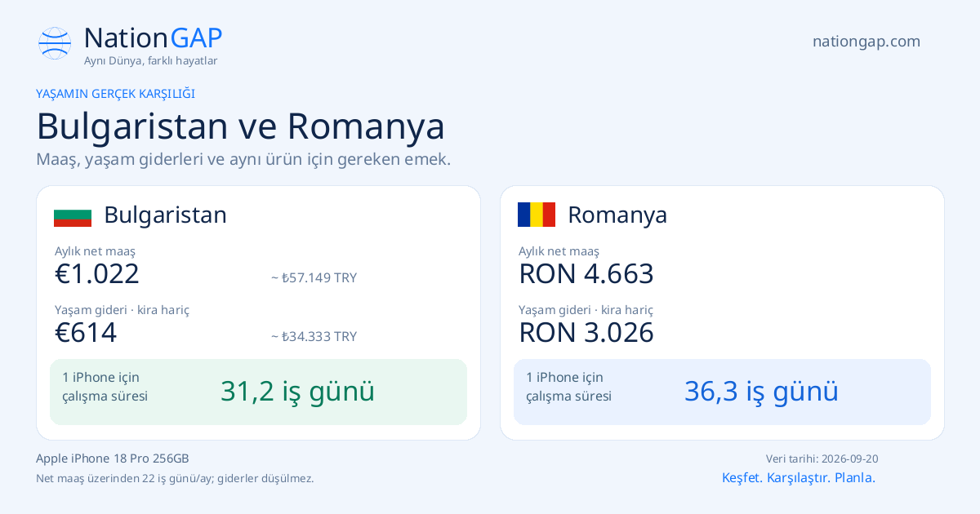Select the €1.022 salary value
Screen dimensions: 980x514
pyautogui.click(x=97, y=274)
